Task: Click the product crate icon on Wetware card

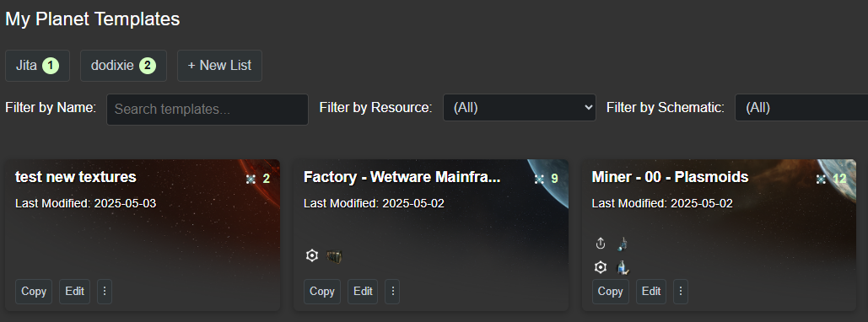Action: (x=334, y=255)
